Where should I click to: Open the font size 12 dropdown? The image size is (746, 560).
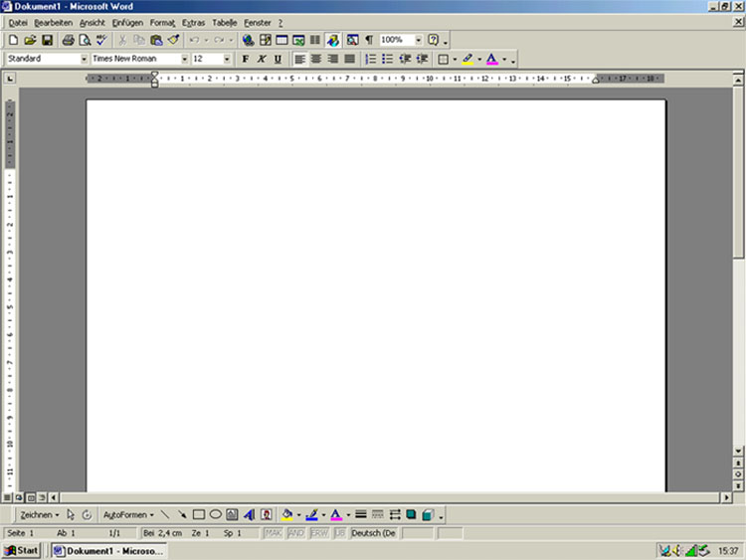pos(227,59)
